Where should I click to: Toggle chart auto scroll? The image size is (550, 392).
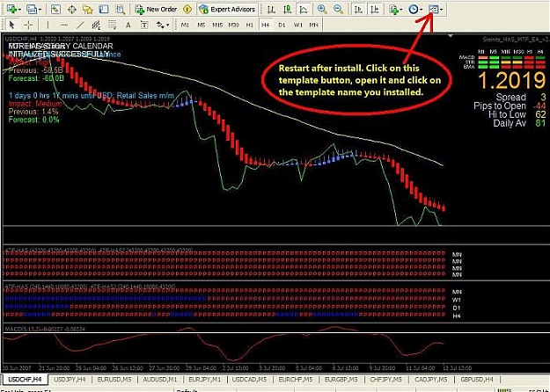click(358, 10)
